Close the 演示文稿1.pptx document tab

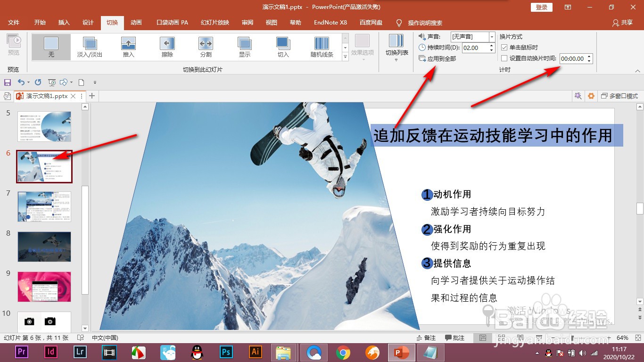point(73,96)
